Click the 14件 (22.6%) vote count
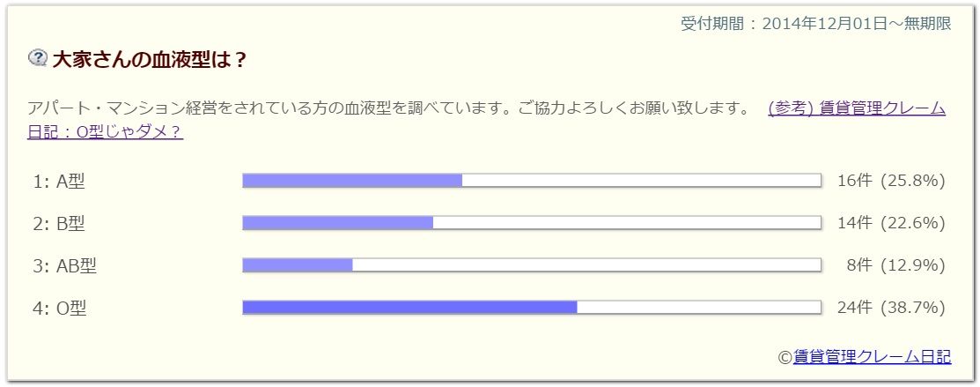This screenshot has height=387, width=980. [890, 223]
